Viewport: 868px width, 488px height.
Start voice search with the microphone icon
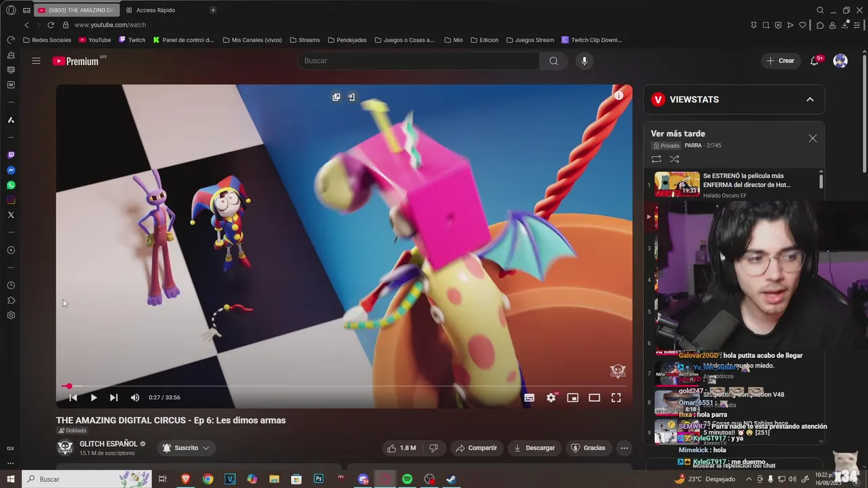click(584, 61)
